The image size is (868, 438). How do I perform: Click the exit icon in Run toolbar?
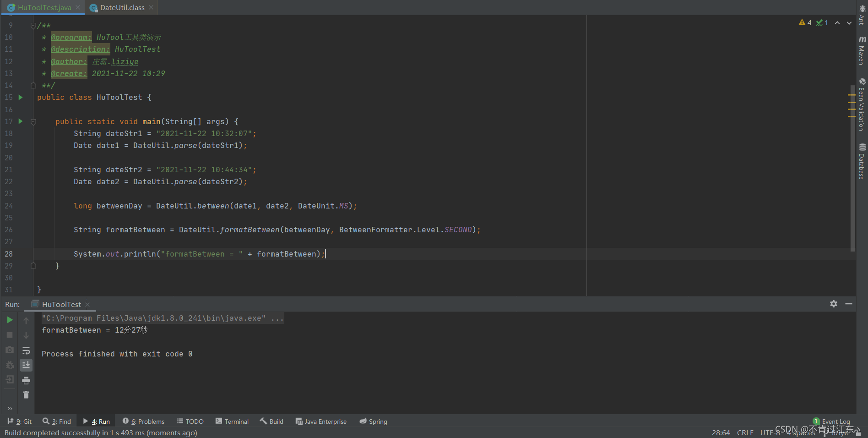[x=10, y=380]
